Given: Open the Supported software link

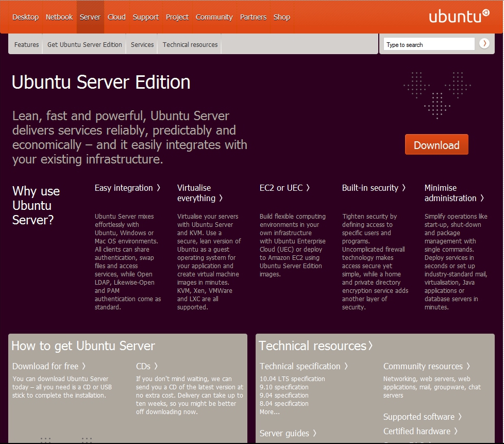Looking at the screenshot, I should tap(423, 417).
